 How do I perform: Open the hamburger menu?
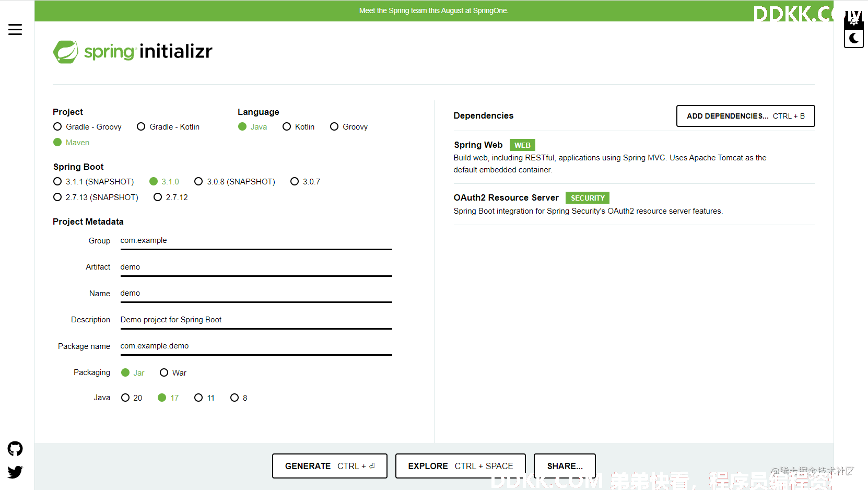15,30
